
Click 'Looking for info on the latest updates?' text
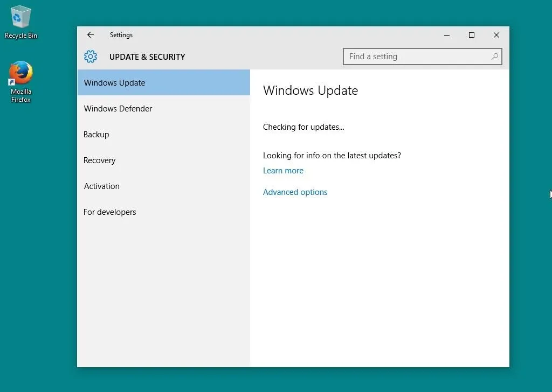coord(332,156)
